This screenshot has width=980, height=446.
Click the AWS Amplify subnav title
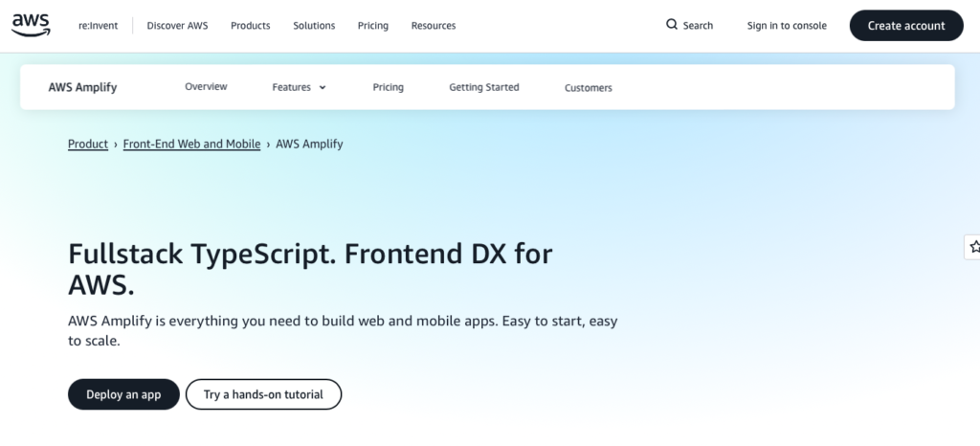point(82,87)
